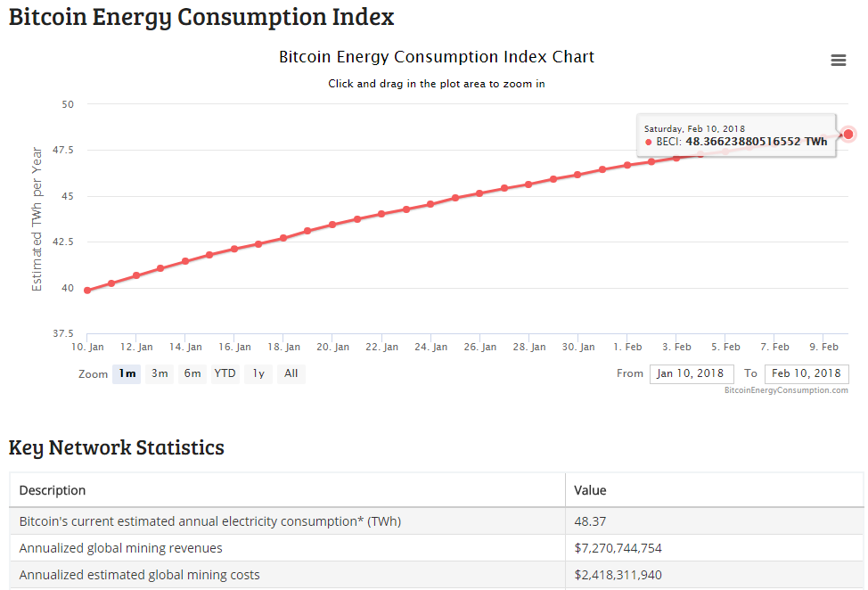This screenshot has height=590, width=868.
Task: Choose the YTD zoom option
Action: (225, 373)
